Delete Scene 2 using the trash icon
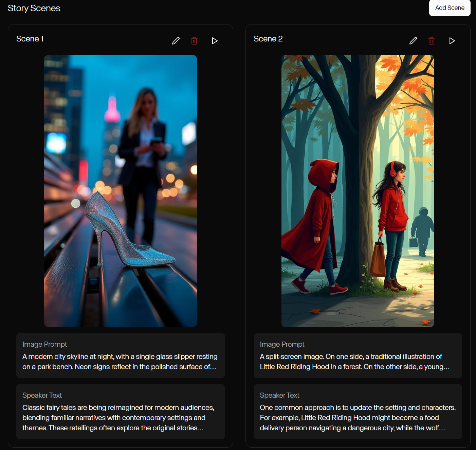 tap(432, 41)
